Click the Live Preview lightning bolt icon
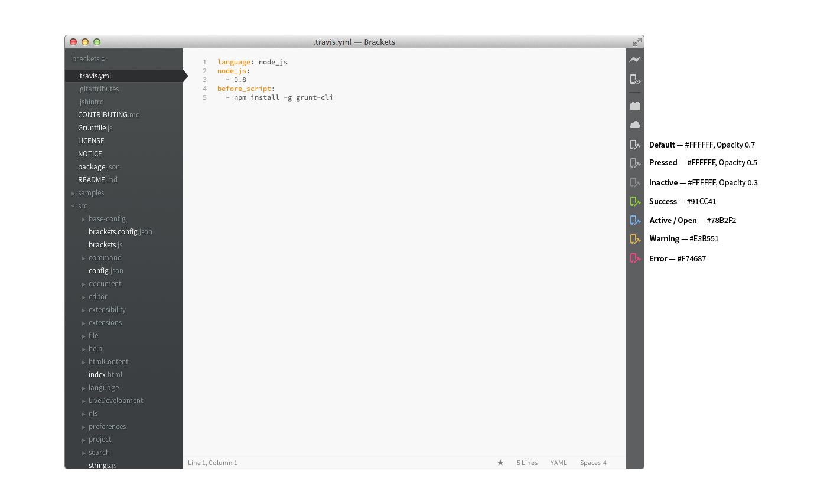The image size is (827, 504). [x=635, y=60]
